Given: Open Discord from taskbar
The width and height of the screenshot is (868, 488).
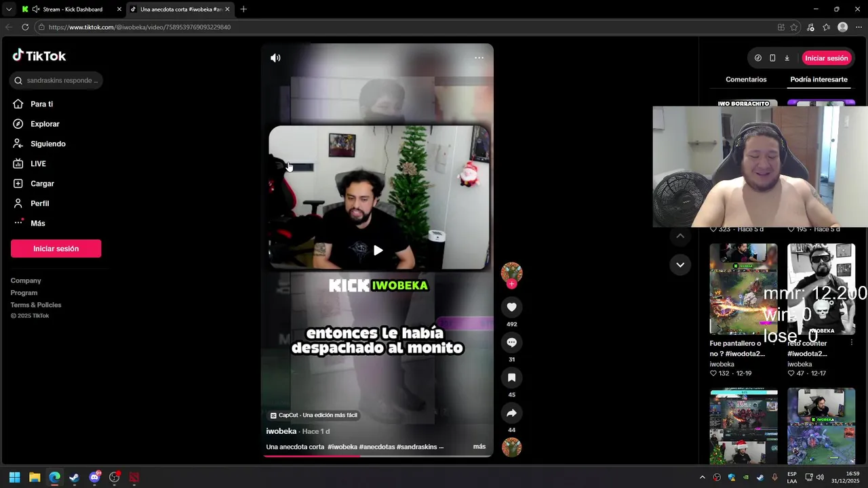Looking at the screenshot, I should pyautogui.click(x=95, y=477).
